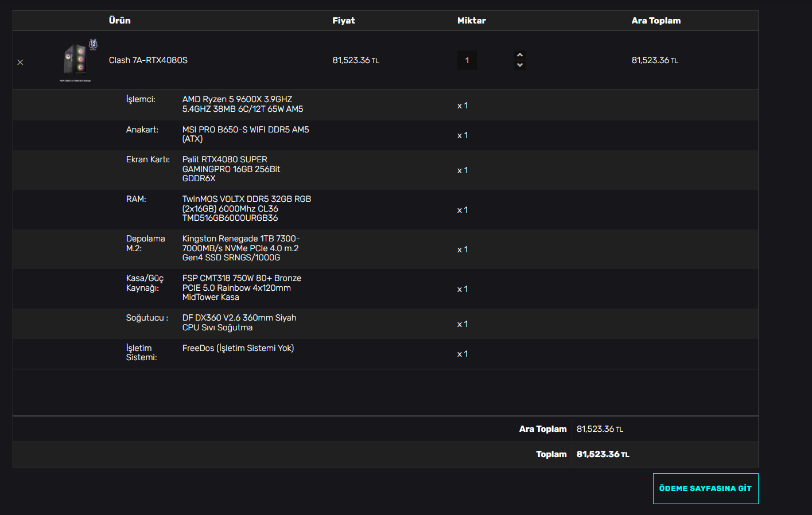812x515 pixels.
Task: Select the TwinMOS VOLTX DDR5 RAM text
Action: point(247,209)
